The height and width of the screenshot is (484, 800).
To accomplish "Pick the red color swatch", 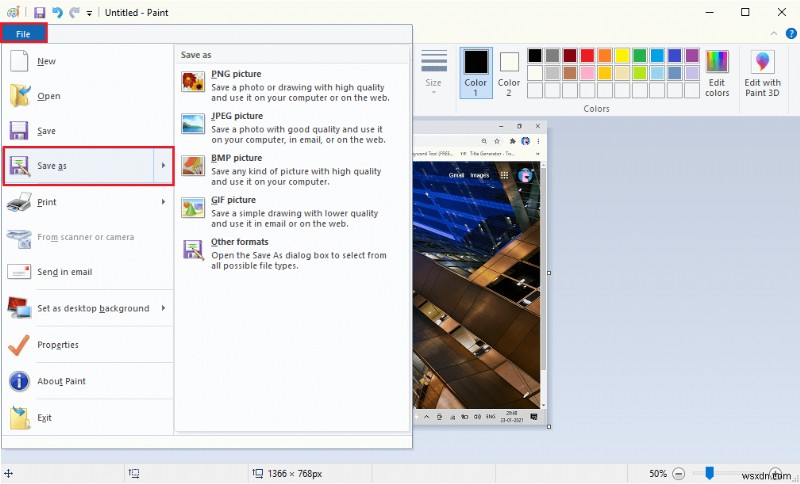I will pyautogui.click(x=586, y=55).
